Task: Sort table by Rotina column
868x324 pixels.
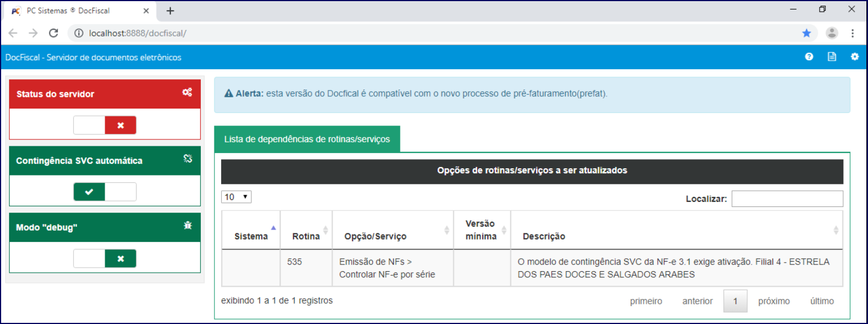Action: click(306, 231)
